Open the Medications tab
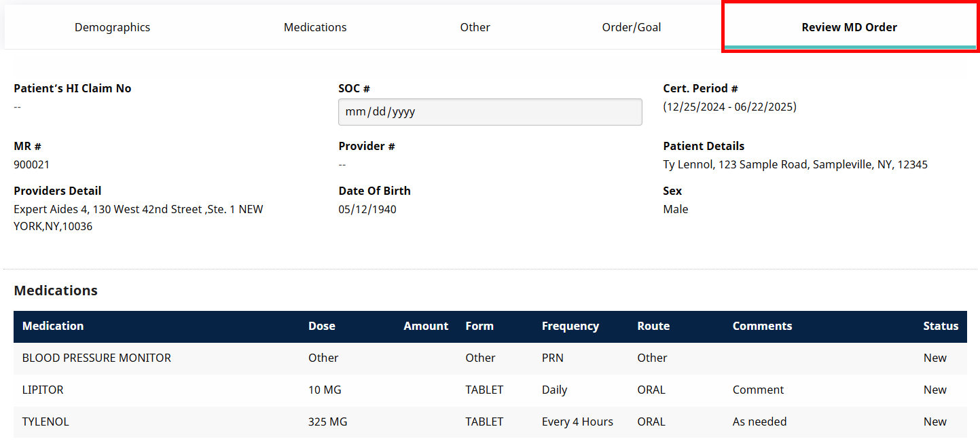The height and width of the screenshot is (448, 980). click(315, 27)
